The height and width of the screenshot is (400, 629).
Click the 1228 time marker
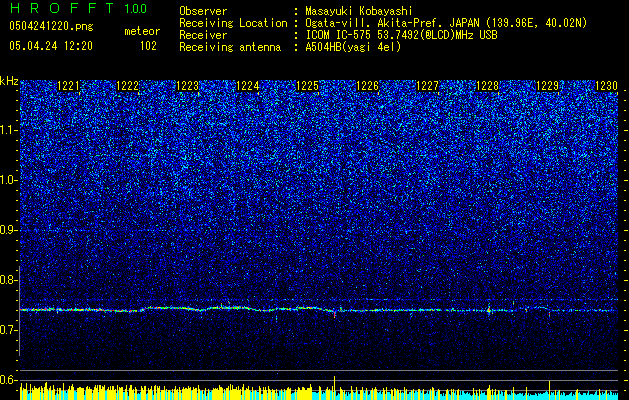coord(488,86)
